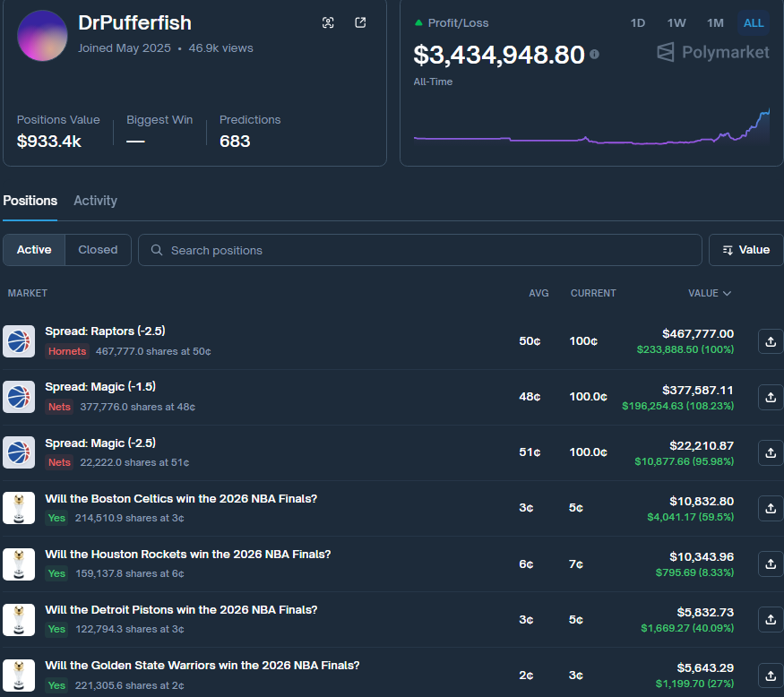Select the Positions tab
The width and height of the screenshot is (784, 697).
(30, 200)
